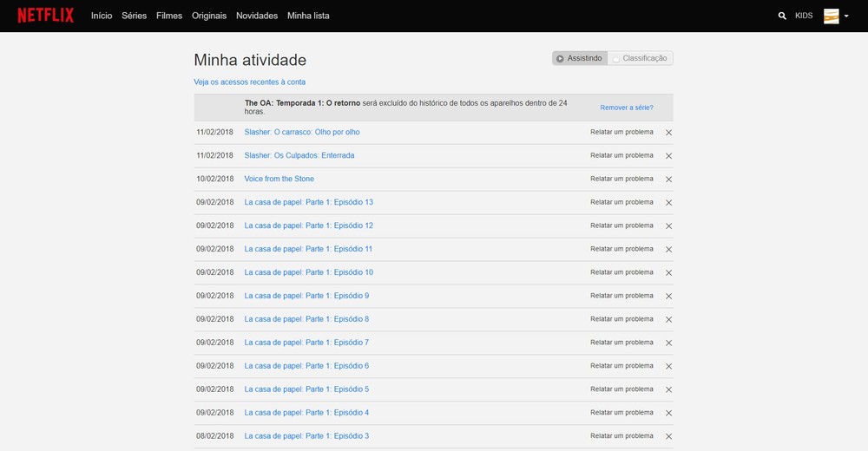
Task: Go to Minha lista
Action: point(308,16)
